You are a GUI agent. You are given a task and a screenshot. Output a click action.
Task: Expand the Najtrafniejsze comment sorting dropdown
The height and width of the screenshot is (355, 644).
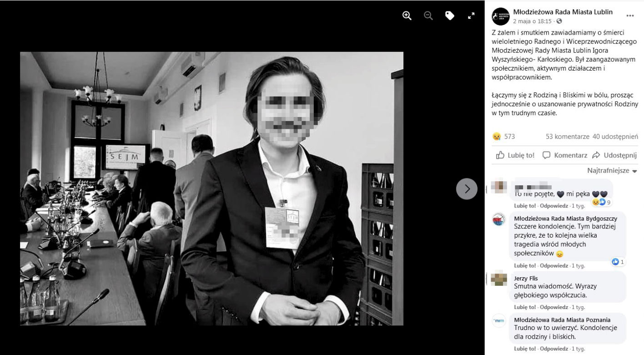coord(612,171)
